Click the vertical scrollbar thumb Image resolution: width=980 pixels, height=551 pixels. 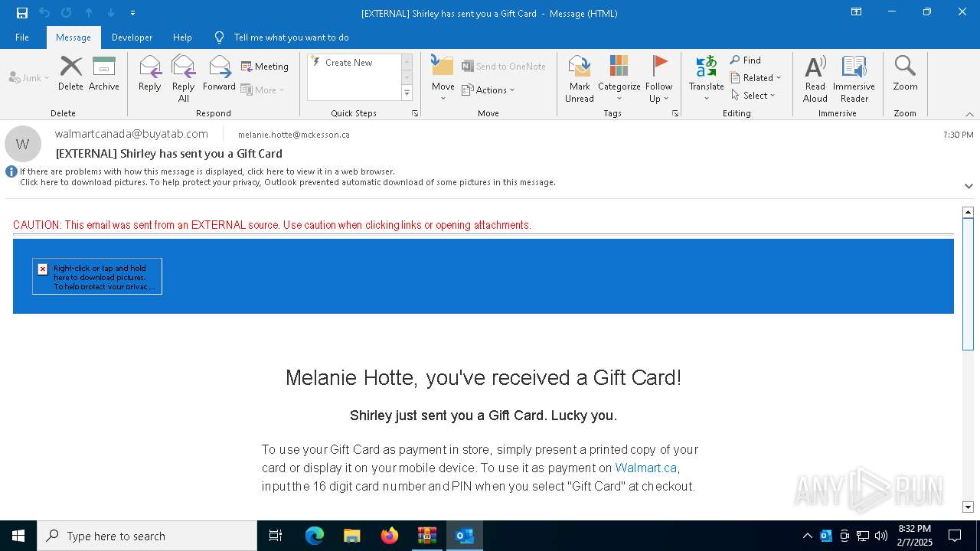(x=968, y=284)
